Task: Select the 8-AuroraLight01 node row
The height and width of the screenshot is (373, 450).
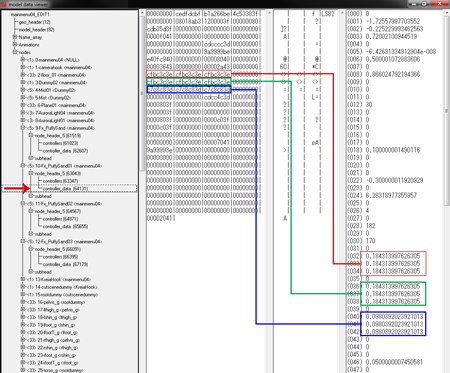Action: tap(60, 120)
